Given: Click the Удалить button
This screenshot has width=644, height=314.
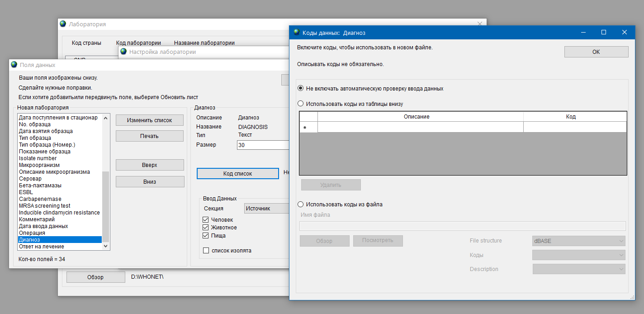Looking at the screenshot, I should click(x=331, y=185).
